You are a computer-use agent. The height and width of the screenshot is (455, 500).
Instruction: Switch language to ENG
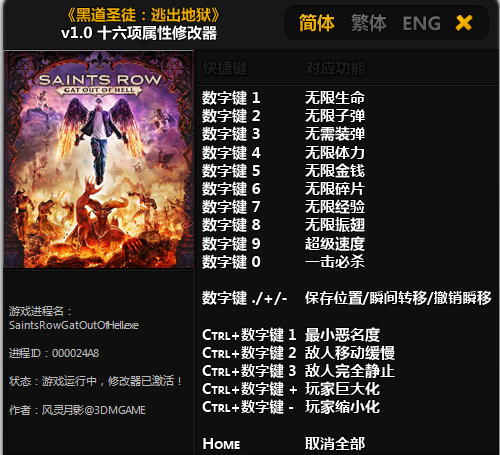point(422,23)
